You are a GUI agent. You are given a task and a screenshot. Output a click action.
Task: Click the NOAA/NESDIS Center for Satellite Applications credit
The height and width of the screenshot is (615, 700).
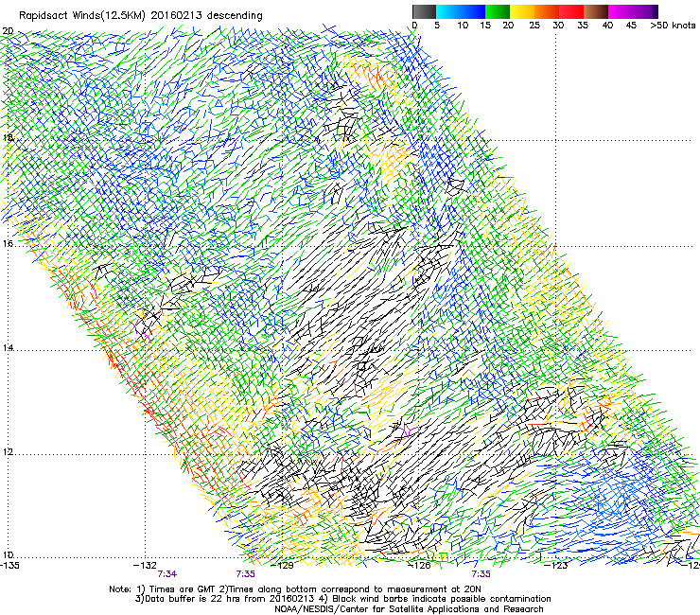(409, 609)
